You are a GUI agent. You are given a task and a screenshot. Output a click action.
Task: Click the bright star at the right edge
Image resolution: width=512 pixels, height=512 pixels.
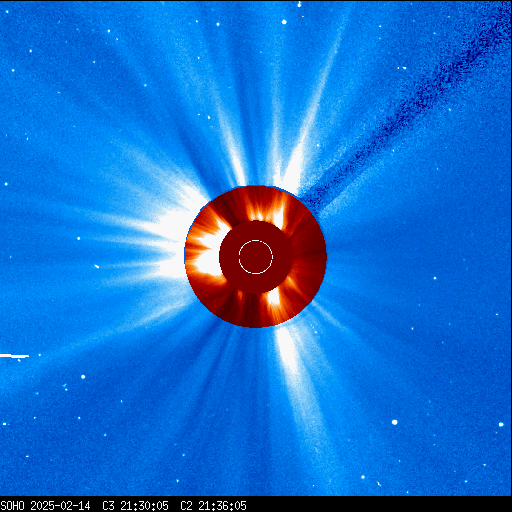(501, 424)
